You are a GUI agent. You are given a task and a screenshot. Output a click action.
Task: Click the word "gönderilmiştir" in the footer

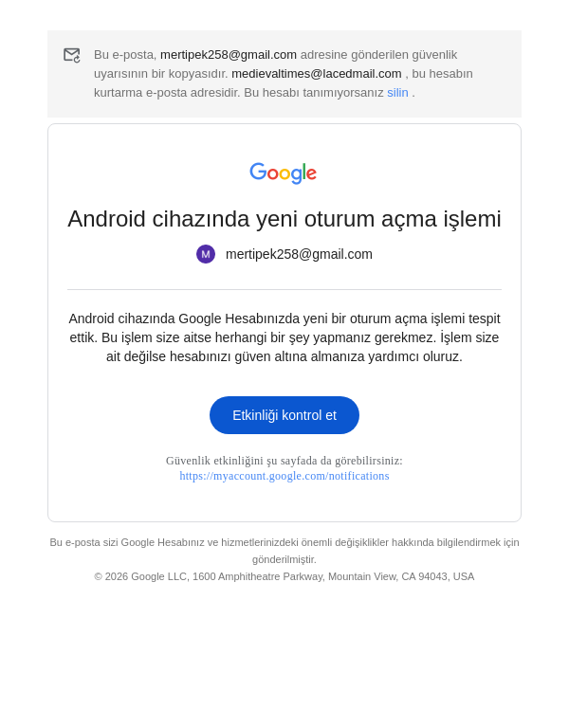(x=284, y=559)
